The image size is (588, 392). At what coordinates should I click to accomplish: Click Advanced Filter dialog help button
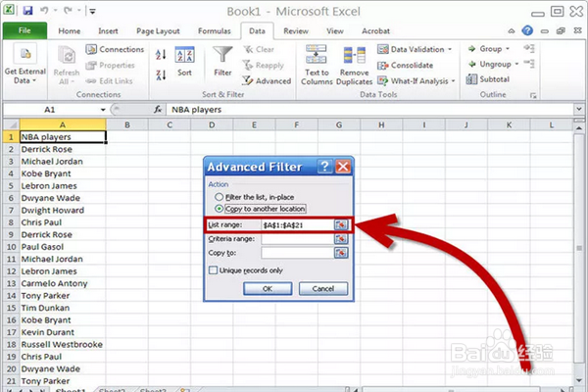tap(324, 167)
